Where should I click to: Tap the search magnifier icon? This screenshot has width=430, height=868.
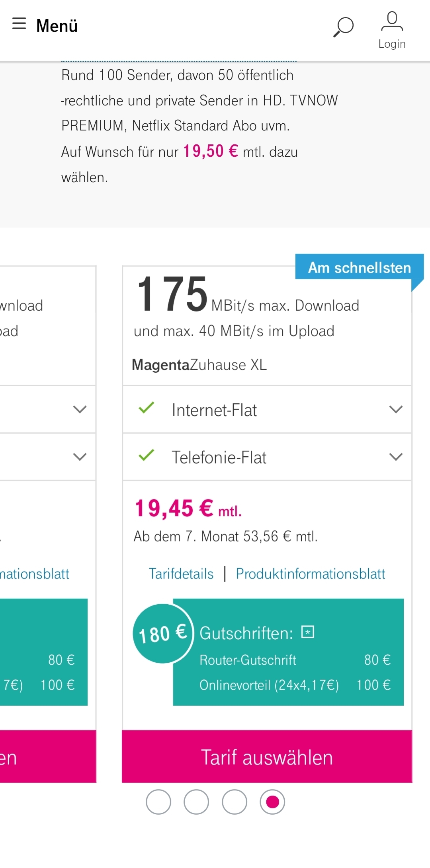pos(343,27)
